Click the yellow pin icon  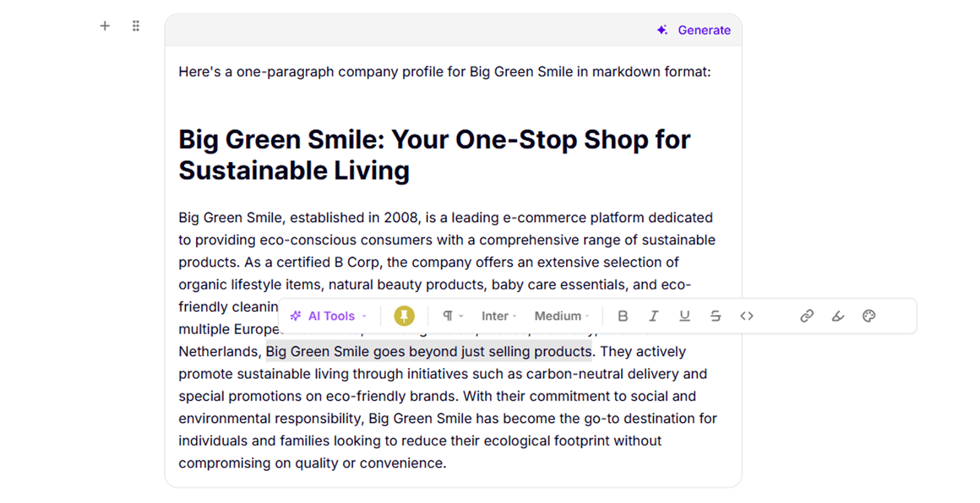pos(404,316)
